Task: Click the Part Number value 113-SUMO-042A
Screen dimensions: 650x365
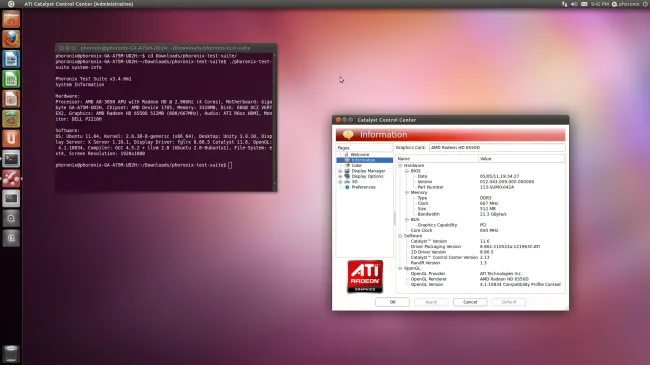Action: (x=497, y=187)
